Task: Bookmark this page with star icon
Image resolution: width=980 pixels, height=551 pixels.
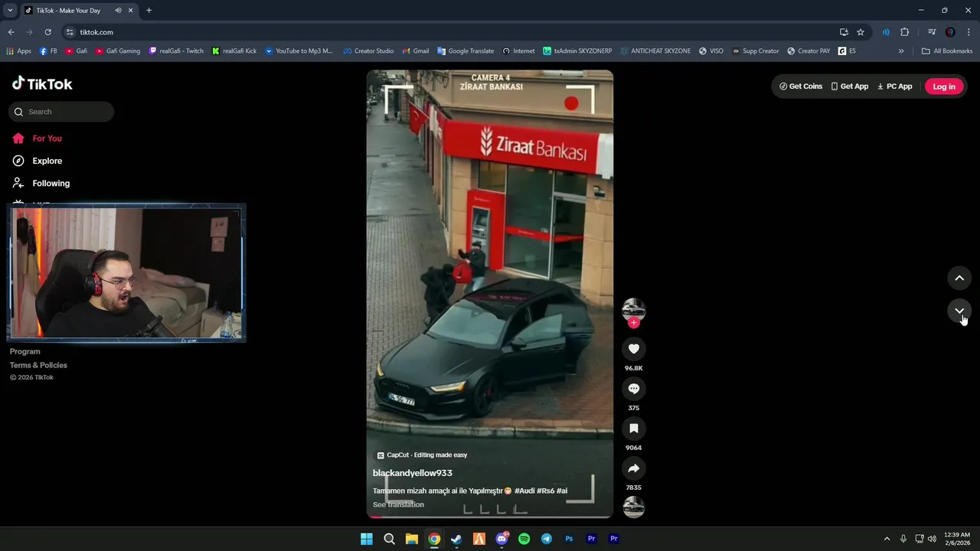Action: [x=861, y=32]
